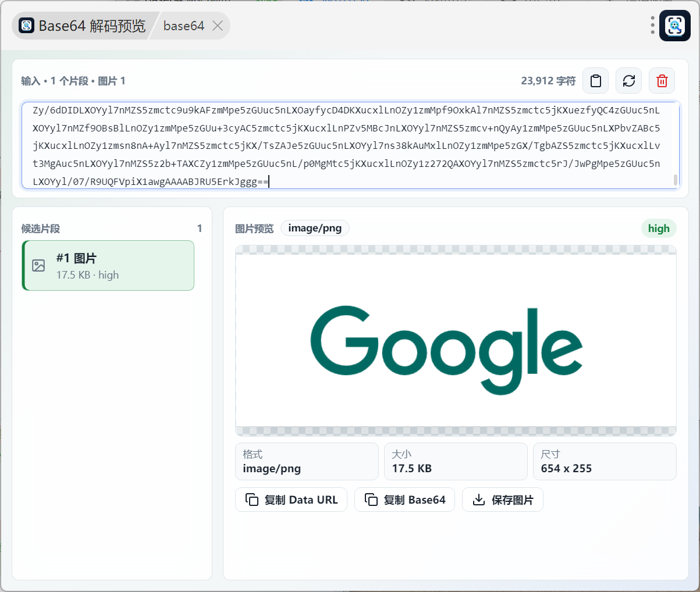Click the 尺寸 654 x 255 info card
The height and width of the screenshot is (592, 700).
[x=605, y=462]
